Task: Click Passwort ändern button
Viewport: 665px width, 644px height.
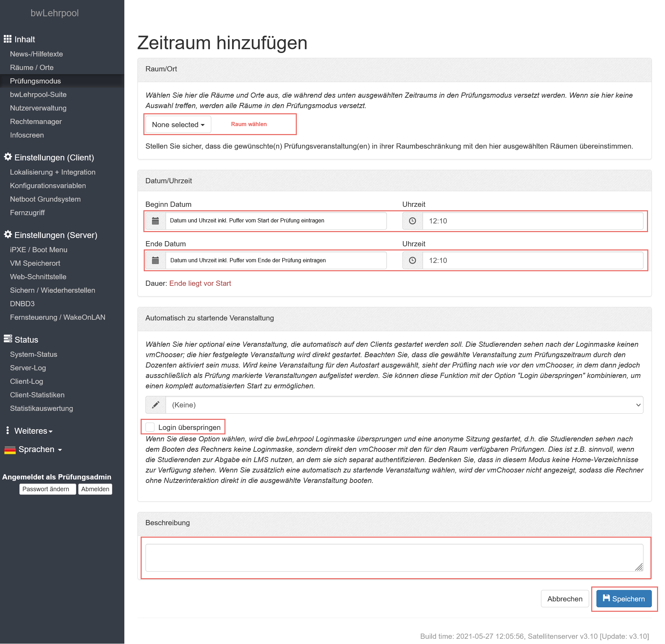Action: click(47, 489)
